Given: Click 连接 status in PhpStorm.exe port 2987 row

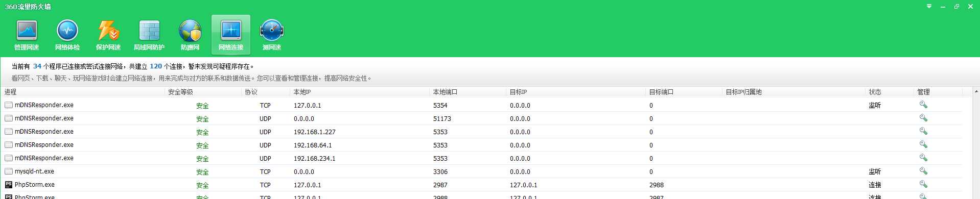Looking at the screenshot, I should point(875,185).
